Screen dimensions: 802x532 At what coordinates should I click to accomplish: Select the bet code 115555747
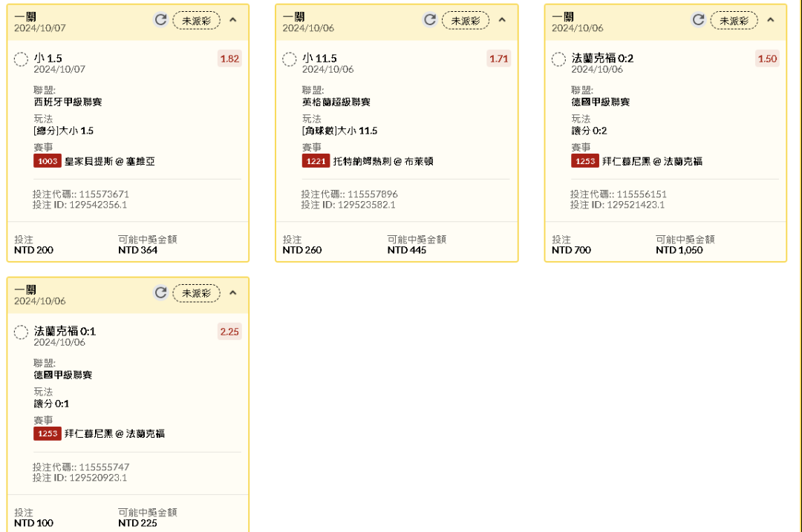(x=104, y=467)
